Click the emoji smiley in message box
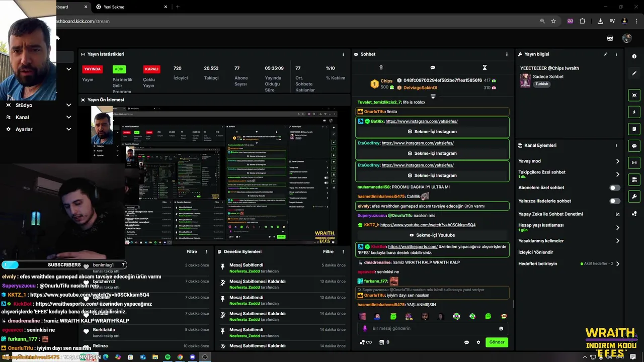The width and height of the screenshot is (644, 362). coord(501,328)
